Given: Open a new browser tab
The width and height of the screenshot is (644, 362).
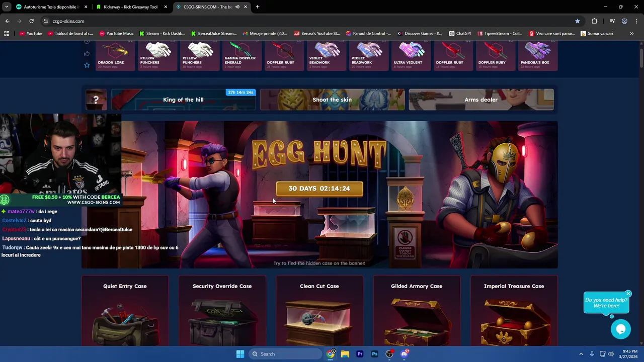Looking at the screenshot, I should coord(257,7).
